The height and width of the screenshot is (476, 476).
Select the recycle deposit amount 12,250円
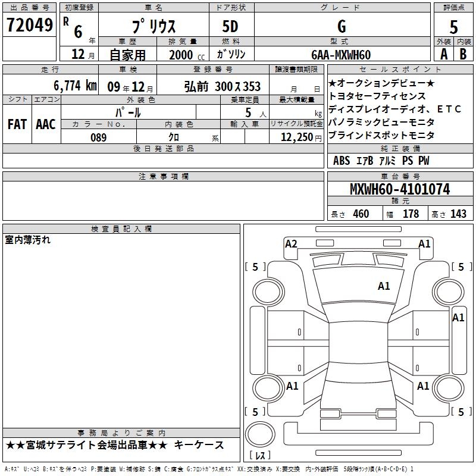[x=296, y=137]
